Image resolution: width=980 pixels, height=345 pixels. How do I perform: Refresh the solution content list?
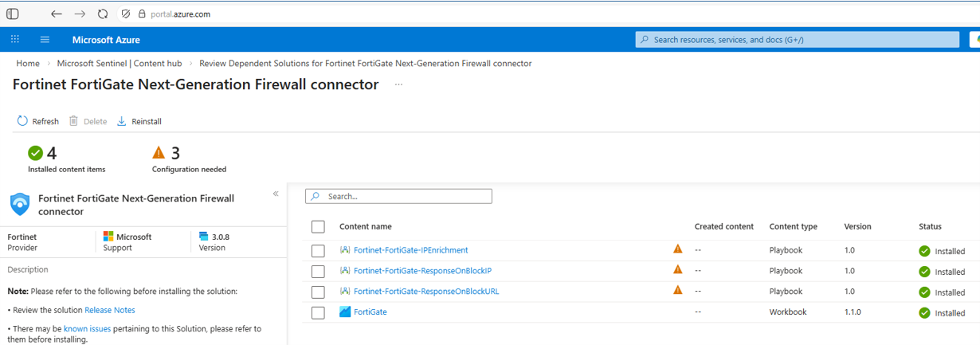click(37, 121)
